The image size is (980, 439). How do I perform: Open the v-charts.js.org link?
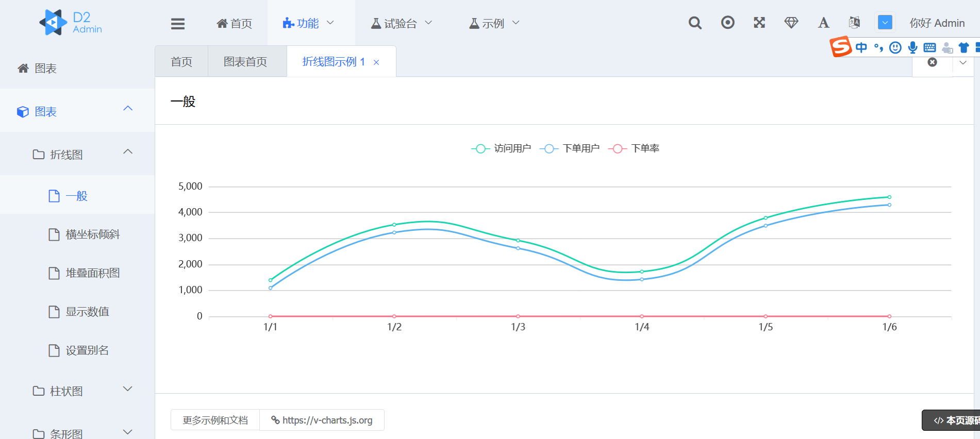click(x=322, y=420)
